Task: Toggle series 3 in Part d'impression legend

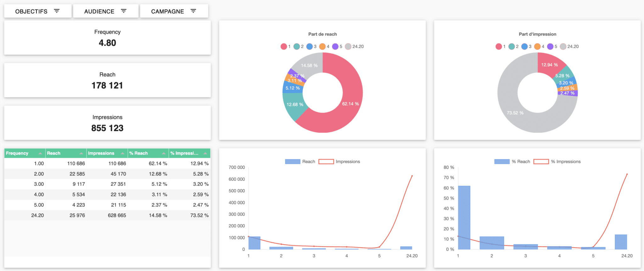Action: (526, 47)
